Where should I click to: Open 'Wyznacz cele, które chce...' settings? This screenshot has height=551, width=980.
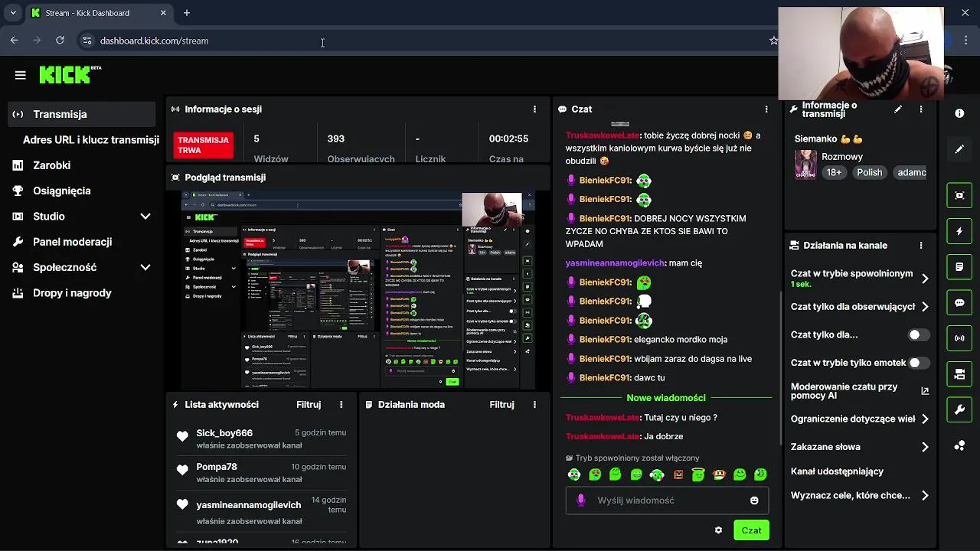tap(860, 496)
